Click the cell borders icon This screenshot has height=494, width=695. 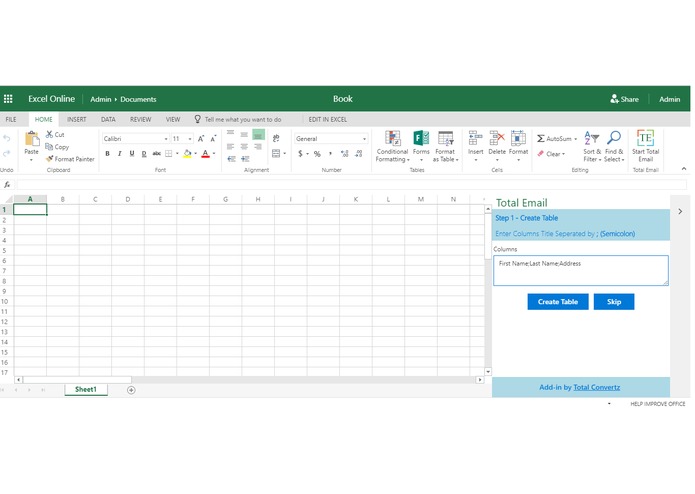[x=168, y=154]
